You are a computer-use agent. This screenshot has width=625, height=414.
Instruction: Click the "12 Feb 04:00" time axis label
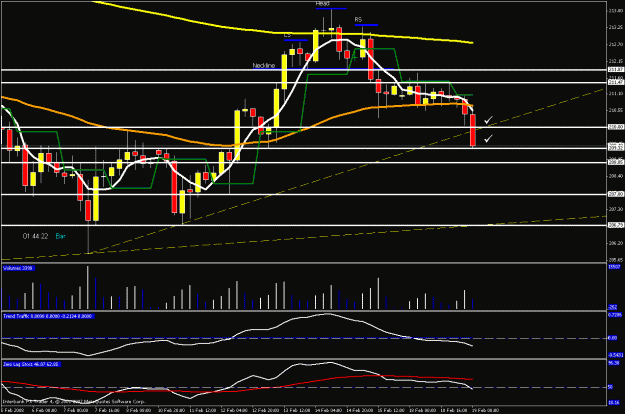[x=234, y=410]
